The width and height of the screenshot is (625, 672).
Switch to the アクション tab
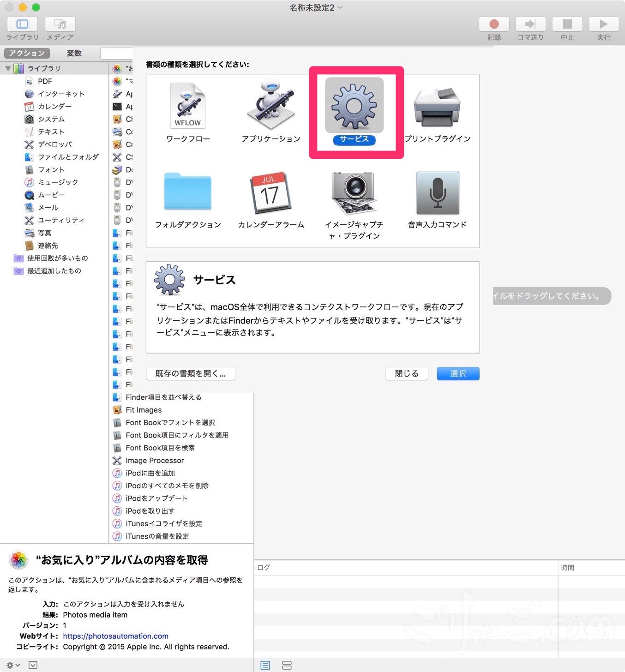tap(27, 53)
